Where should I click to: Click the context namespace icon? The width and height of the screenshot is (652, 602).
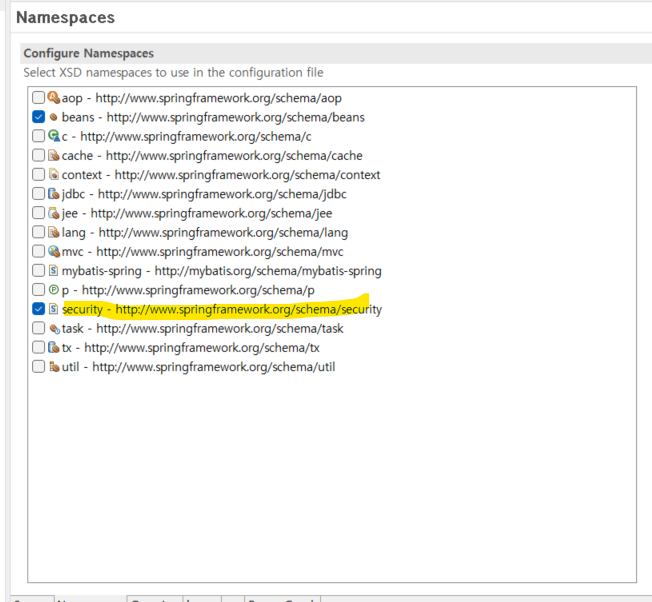pos(54,175)
